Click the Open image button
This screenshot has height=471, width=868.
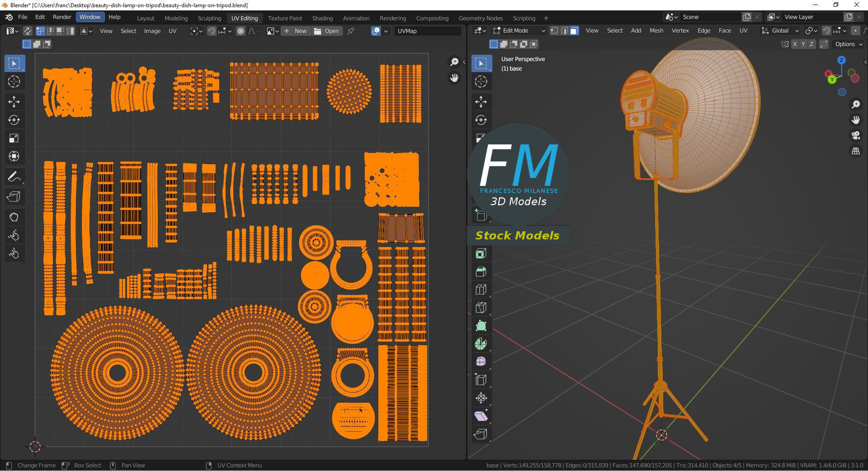327,31
